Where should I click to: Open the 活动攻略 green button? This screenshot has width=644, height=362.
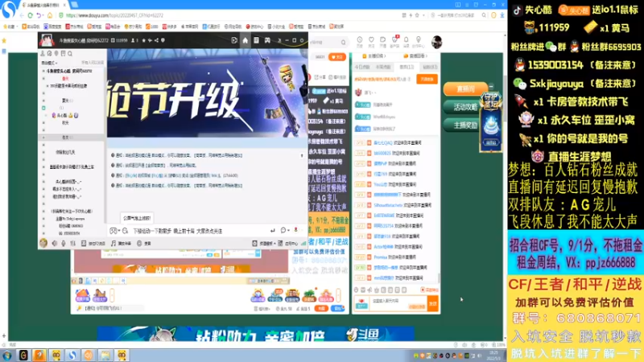click(x=463, y=107)
